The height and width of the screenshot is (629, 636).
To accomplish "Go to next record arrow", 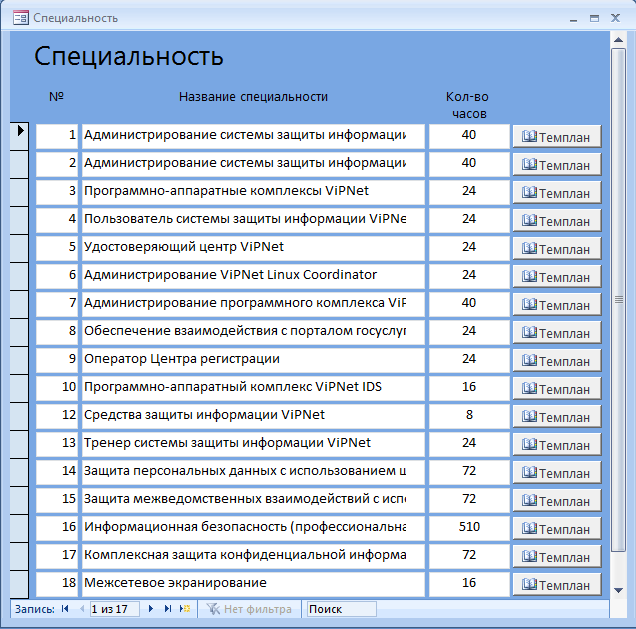I will [x=150, y=609].
